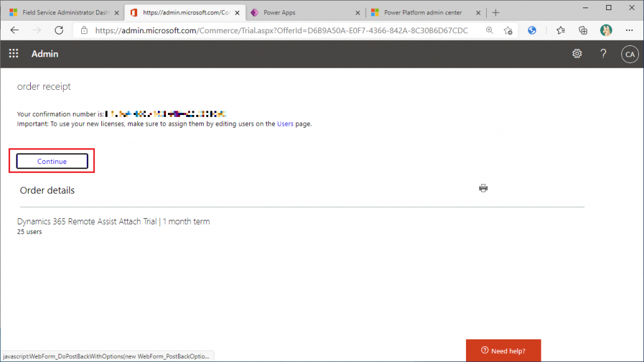Screen dimensions: 644x362
Task: Go back with browser back arrow
Action: coord(15,30)
